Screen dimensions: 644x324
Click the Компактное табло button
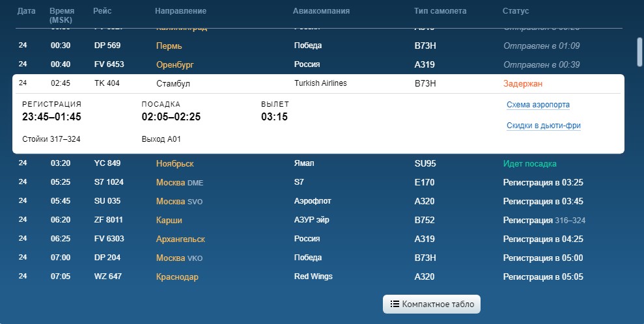click(x=432, y=304)
